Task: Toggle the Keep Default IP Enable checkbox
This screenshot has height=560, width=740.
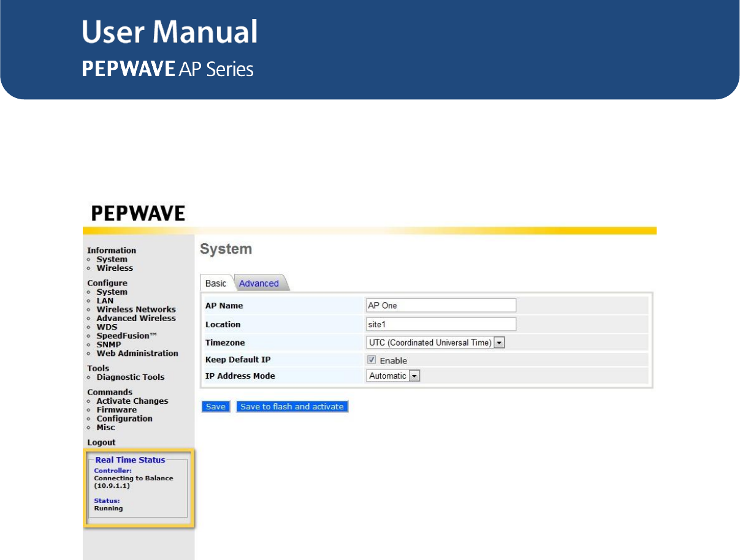Action: point(372,360)
